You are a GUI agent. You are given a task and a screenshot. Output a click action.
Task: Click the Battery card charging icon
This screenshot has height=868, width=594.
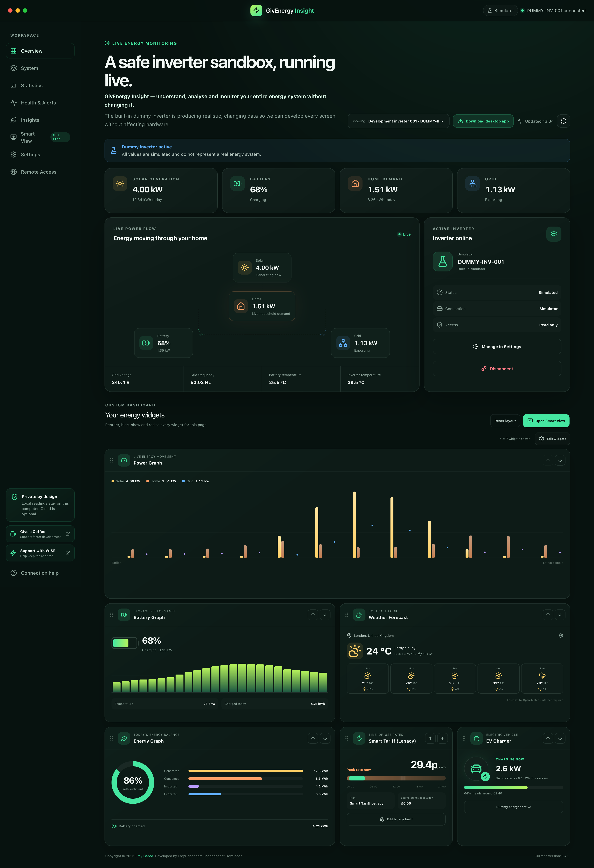[x=237, y=183]
